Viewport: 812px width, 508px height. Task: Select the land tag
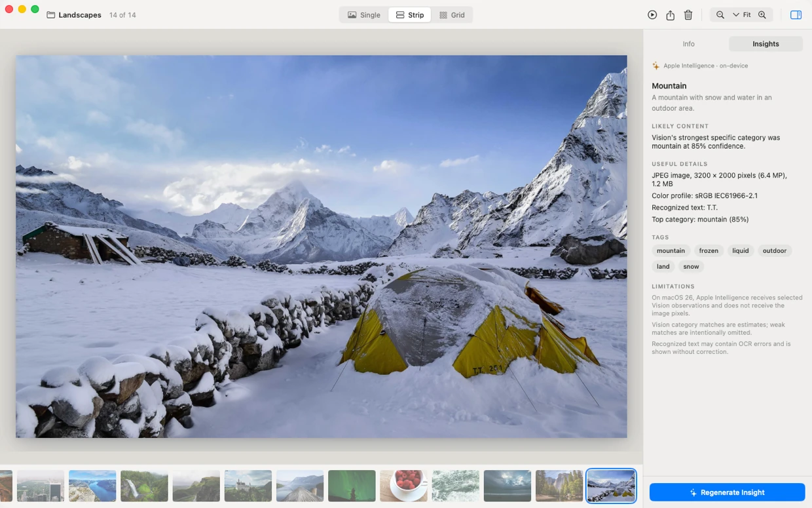(x=663, y=266)
